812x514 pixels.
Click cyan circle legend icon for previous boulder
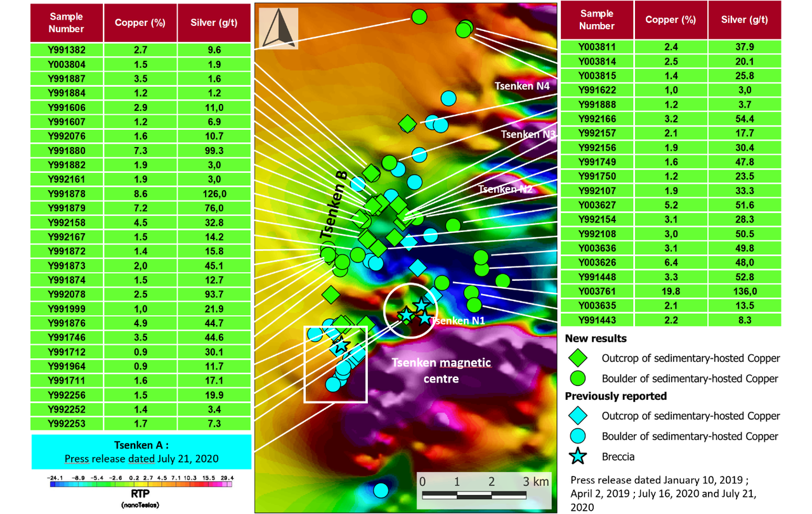click(x=577, y=436)
